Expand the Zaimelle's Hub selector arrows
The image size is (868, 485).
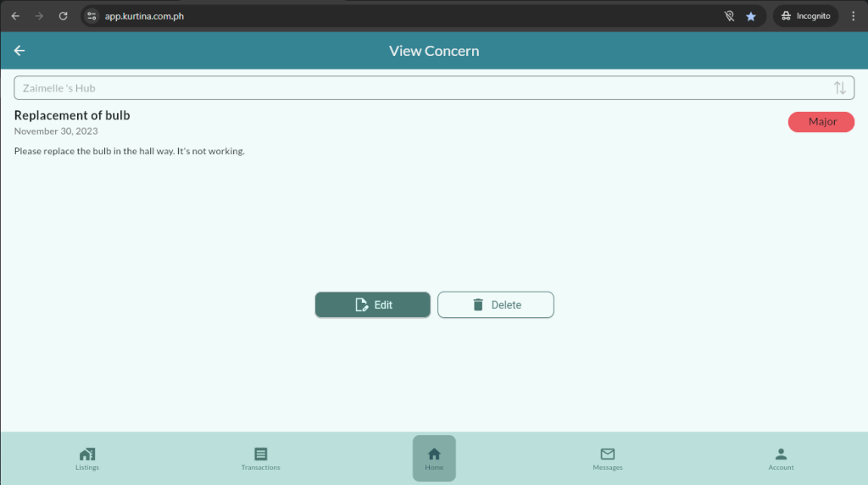[x=839, y=88]
